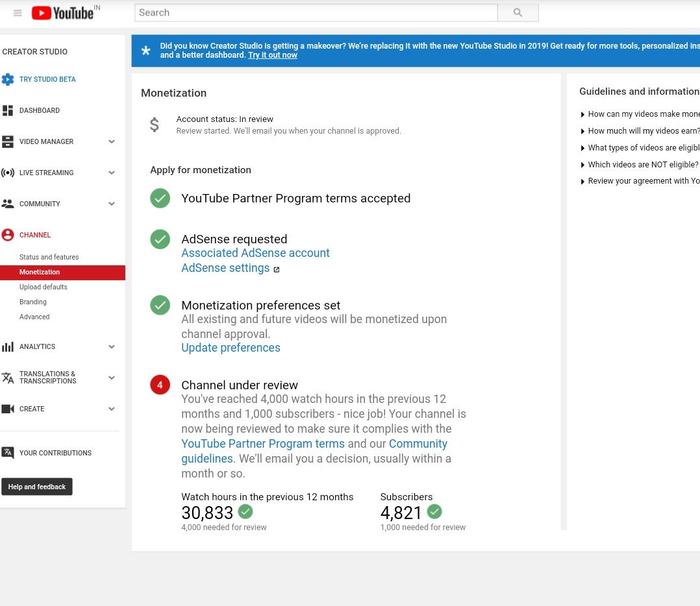The height and width of the screenshot is (606, 700).
Task: Open Advanced channel settings
Action: pyautogui.click(x=34, y=317)
